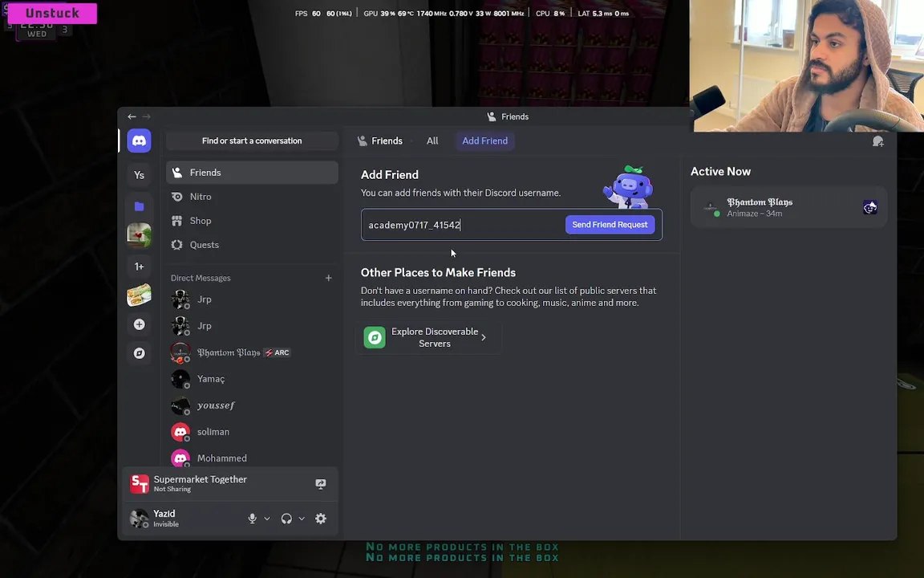Open Mohammed direct message
The height and width of the screenshot is (578, 924).
click(x=252, y=458)
